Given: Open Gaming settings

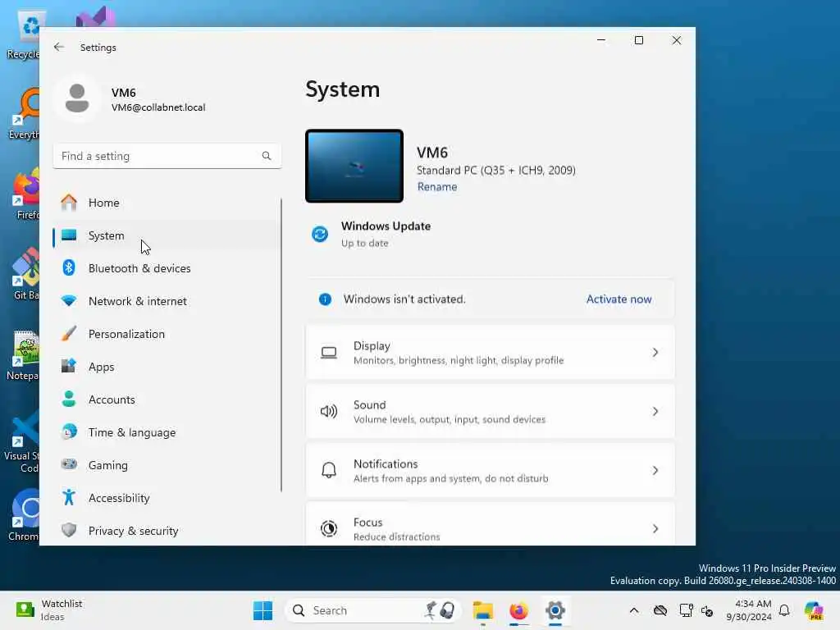Looking at the screenshot, I should (x=167, y=465).
